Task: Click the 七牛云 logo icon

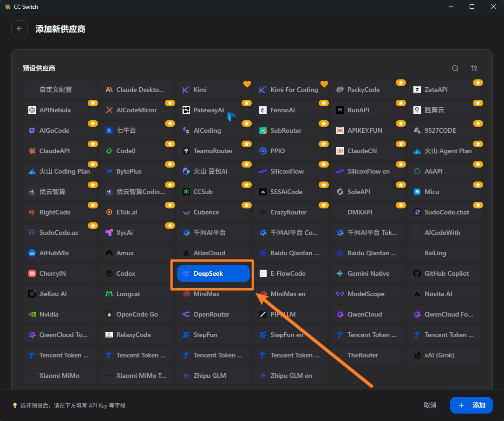Action: point(109,130)
